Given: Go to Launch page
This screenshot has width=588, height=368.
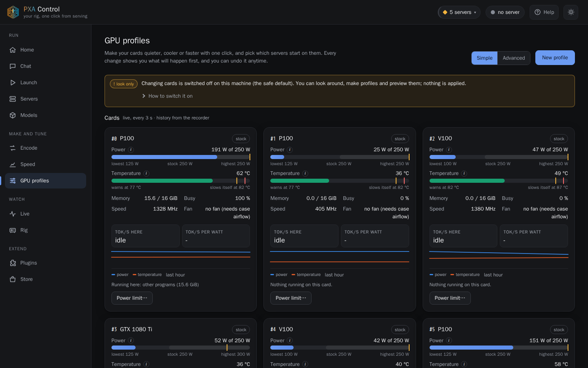Looking at the screenshot, I should tap(45, 83).
